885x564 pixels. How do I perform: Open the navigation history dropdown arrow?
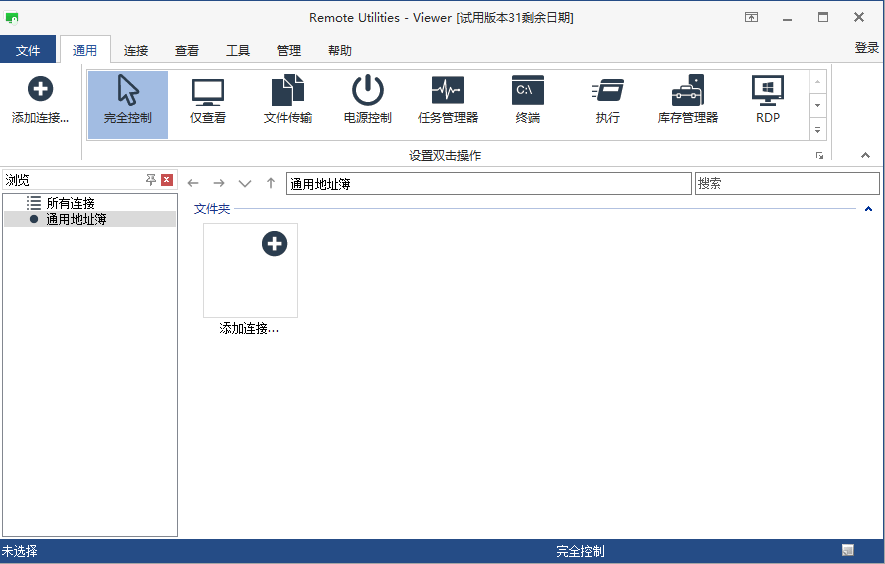[244, 183]
